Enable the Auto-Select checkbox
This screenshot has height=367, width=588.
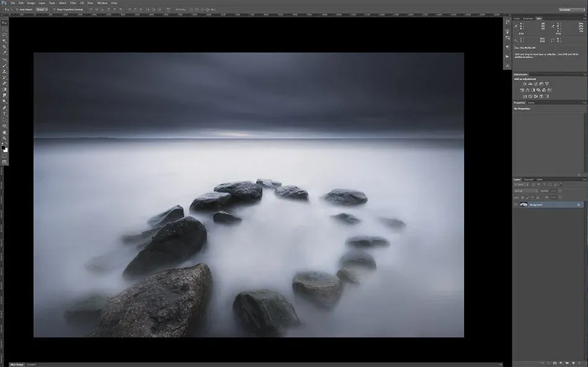(x=17, y=11)
